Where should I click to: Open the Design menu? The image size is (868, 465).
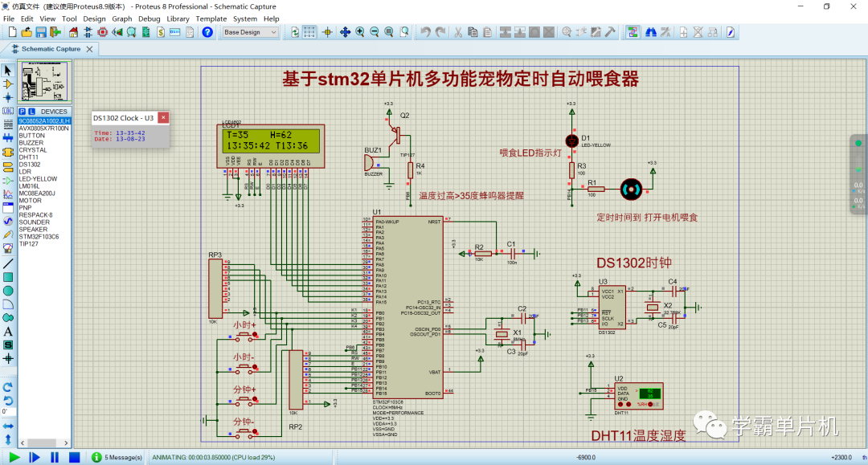pyautogui.click(x=94, y=18)
